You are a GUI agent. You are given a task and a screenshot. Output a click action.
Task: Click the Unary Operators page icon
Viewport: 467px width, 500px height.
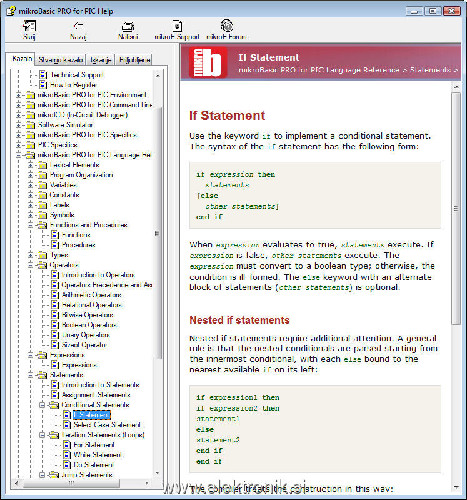coord(55,335)
